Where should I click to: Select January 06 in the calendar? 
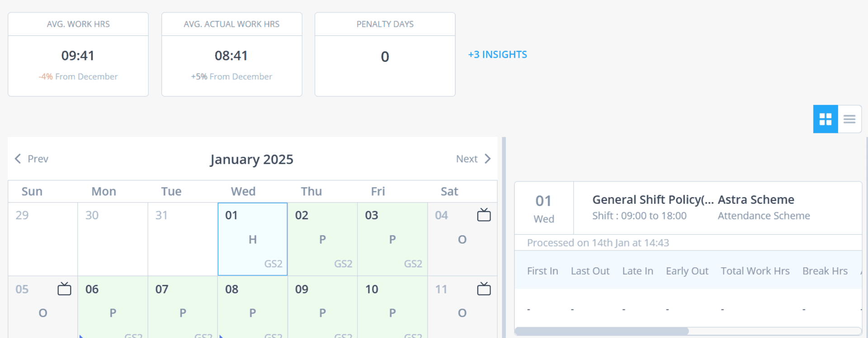(x=113, y=307)
